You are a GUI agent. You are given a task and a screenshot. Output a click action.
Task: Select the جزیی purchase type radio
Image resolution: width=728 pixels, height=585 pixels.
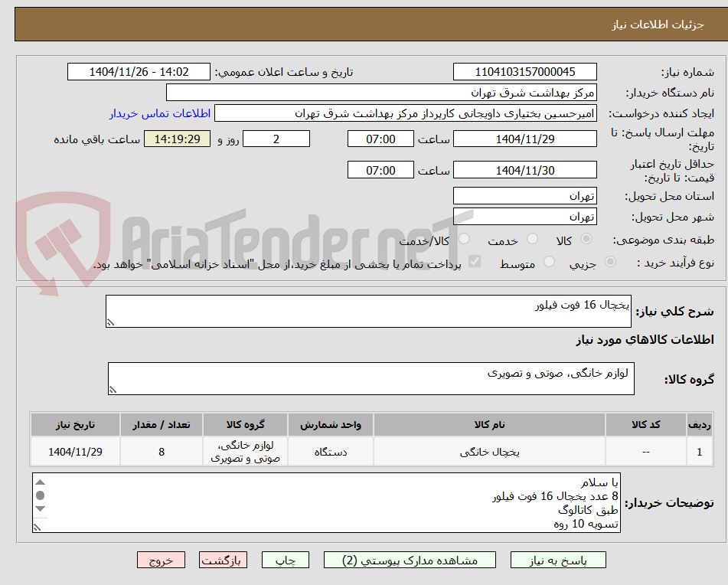tap(611, 262)
